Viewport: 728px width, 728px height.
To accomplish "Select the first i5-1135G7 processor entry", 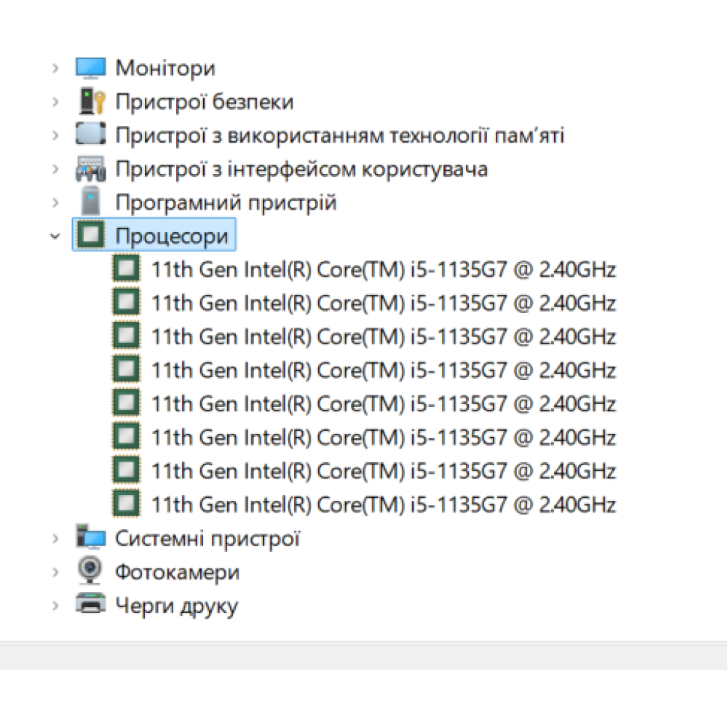I will (383, 270).
